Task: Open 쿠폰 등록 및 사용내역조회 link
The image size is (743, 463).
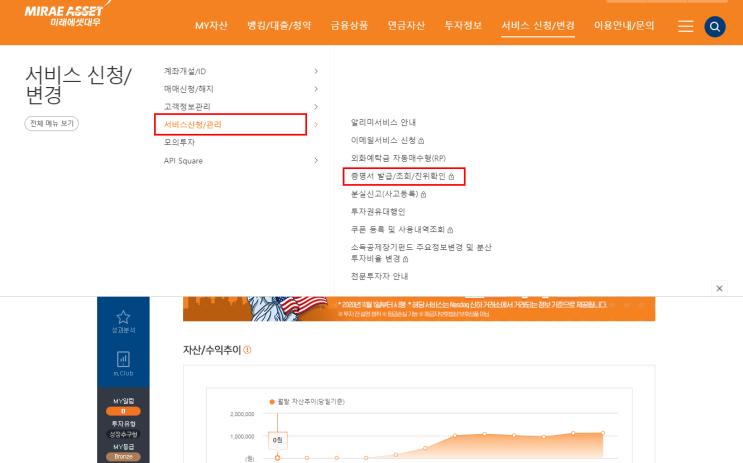Action: [x=402, y=229]
